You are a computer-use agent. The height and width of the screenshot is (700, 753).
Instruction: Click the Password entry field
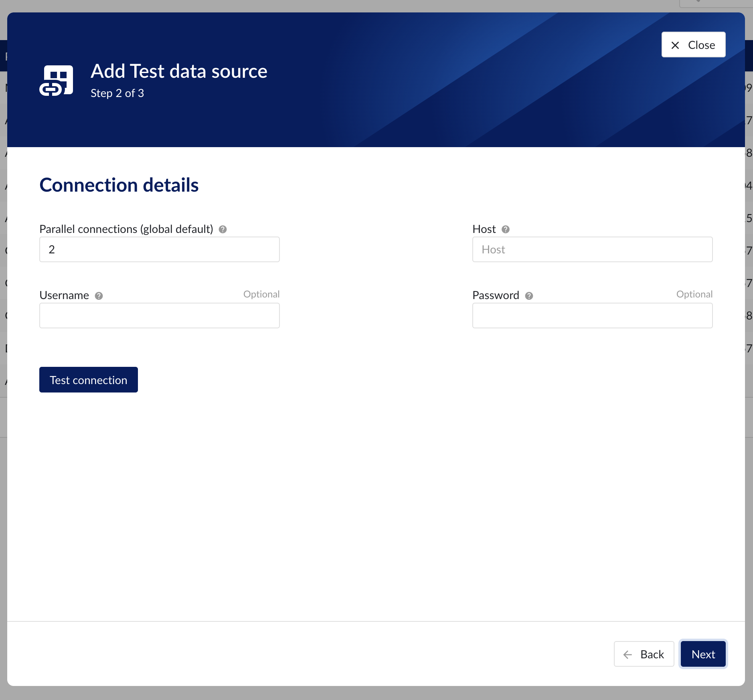click(592, 316)
